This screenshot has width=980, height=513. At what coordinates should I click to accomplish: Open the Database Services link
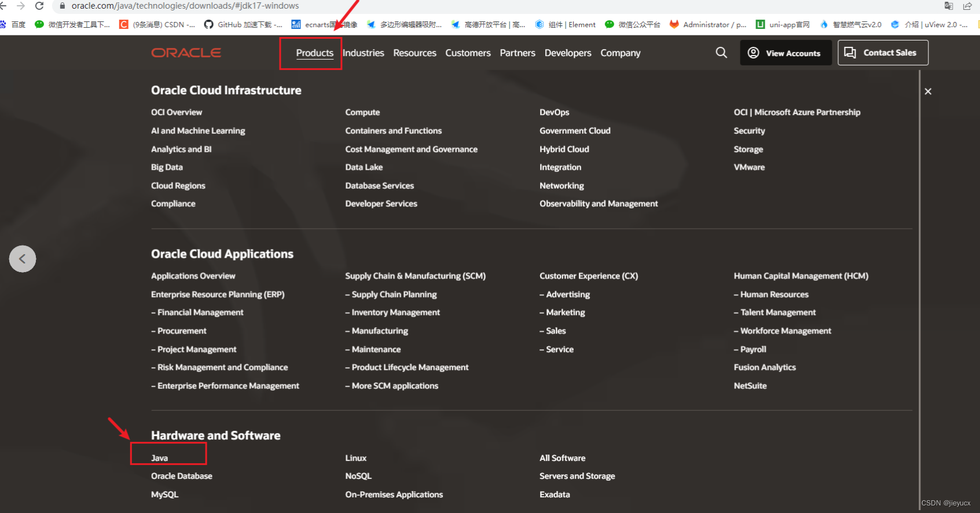click(x=380, y=186)
